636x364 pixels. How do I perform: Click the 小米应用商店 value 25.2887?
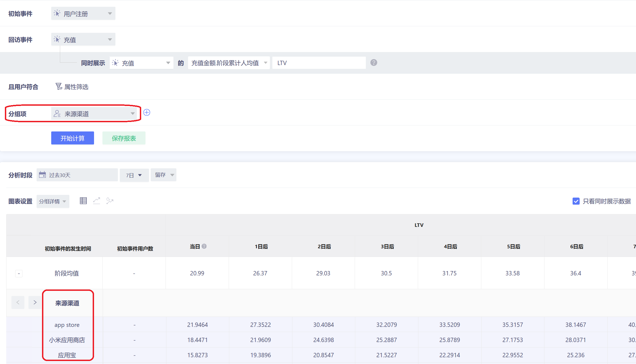pos(387,340)
